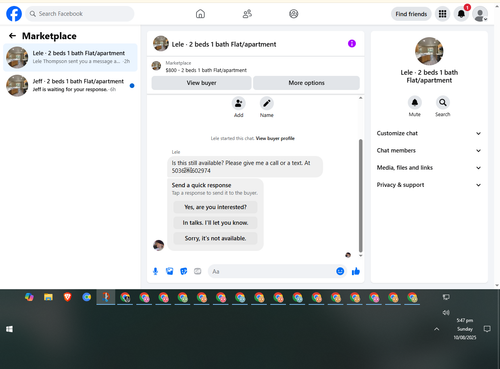The height and width of the screenshot is (369, 500).
Task: Open the Groups icon in top navigation
Action: (x=294, y=14)
